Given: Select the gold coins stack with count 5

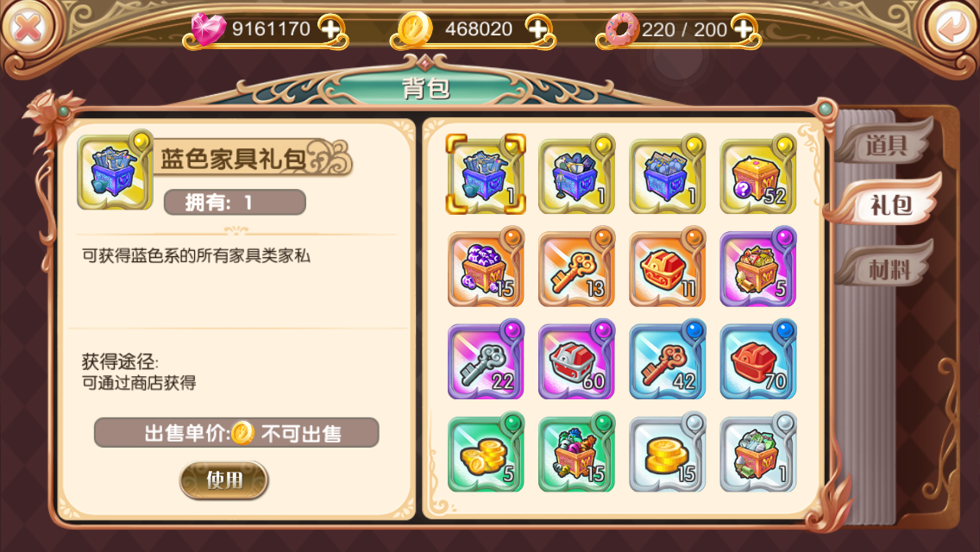Looking at the screenshot, I should coord(486,453).
